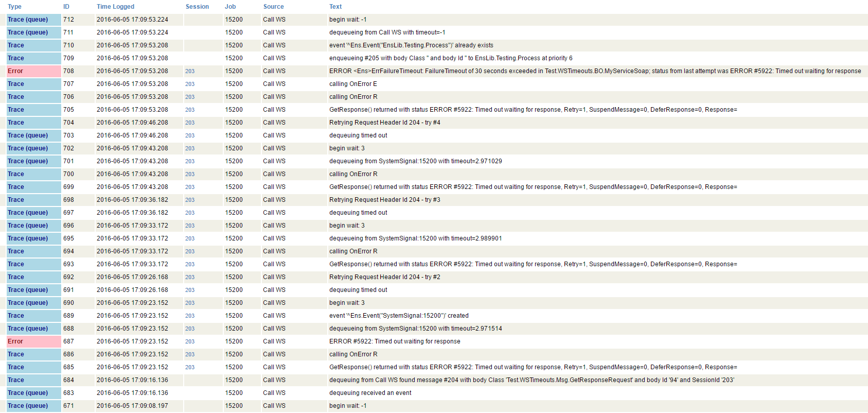Click the 'SystemSignal:15200 created' event text in row 689
Viewport: 868px width, 413px height.
click(x=399, y=316)
